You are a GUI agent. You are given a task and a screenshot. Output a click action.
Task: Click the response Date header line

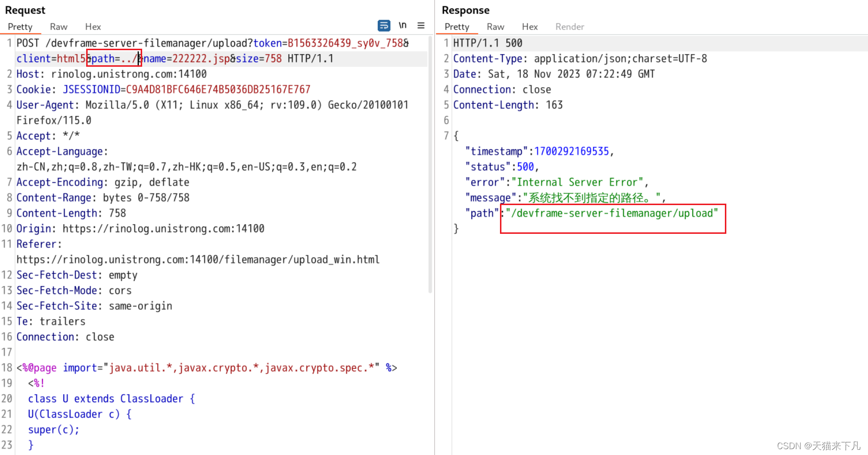(554, 74)
